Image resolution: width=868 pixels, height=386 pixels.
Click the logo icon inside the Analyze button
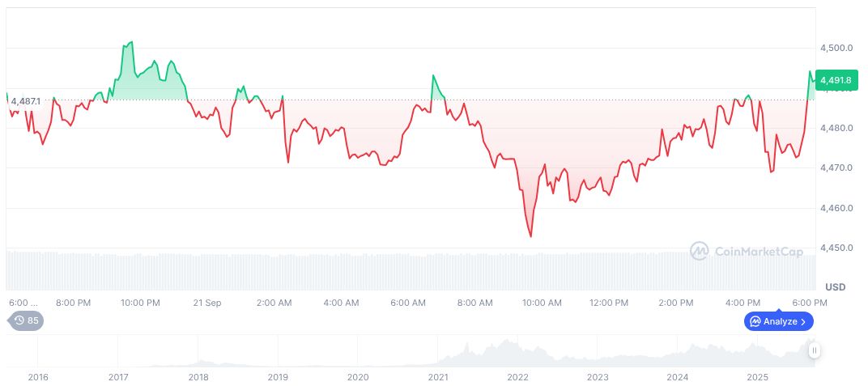pyautogui.click(x=754, y=321)
